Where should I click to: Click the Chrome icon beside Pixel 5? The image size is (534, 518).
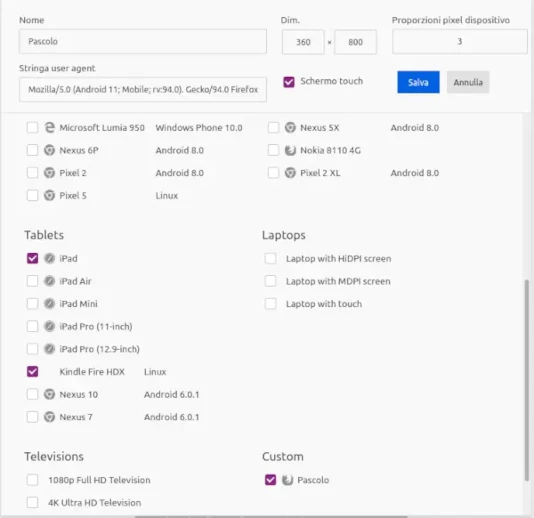coord(49,195)
